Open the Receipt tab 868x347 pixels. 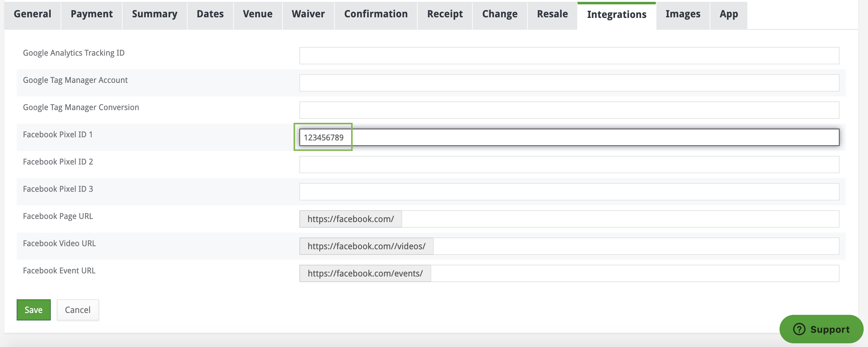(445, 15)
